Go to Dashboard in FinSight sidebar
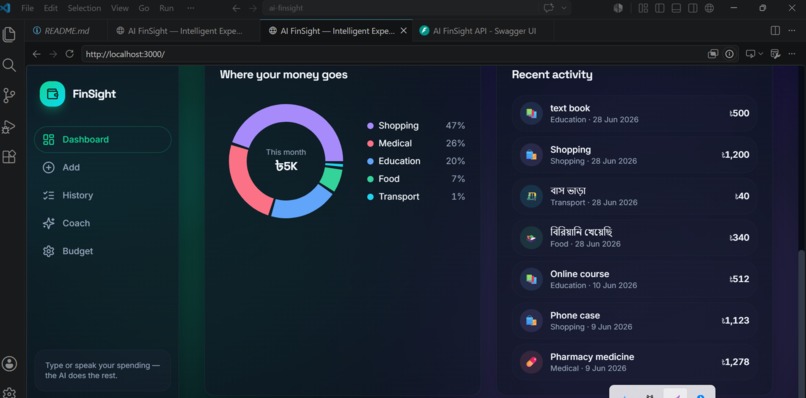Viewport: 806px width, 398px height. 103,139
